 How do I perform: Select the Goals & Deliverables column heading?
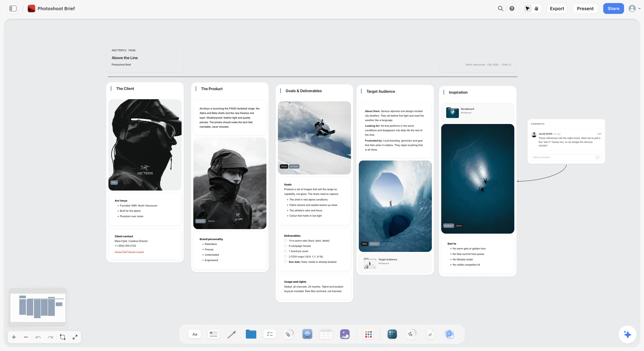click(x=303, y=91)
